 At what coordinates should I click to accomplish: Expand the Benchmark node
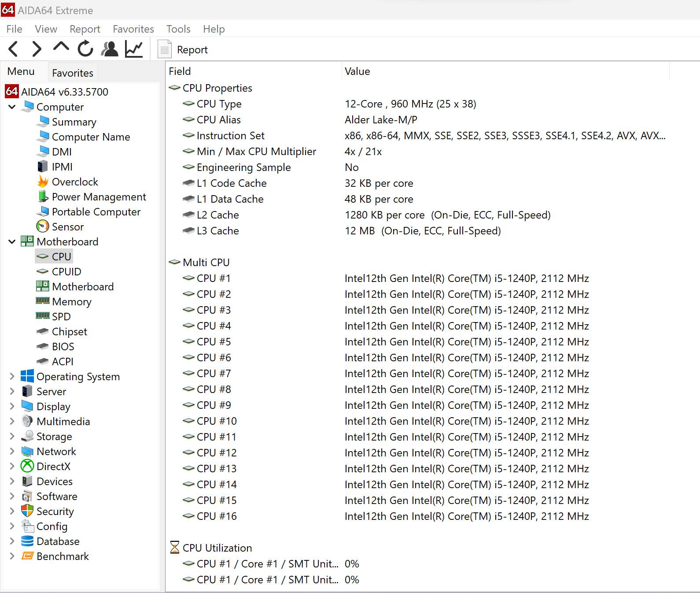pyautogui.click(x=12, y=556)
